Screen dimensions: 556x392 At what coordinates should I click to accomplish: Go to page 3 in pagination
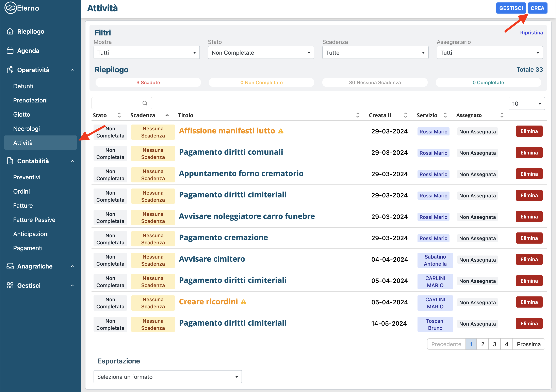pos(494,344)
